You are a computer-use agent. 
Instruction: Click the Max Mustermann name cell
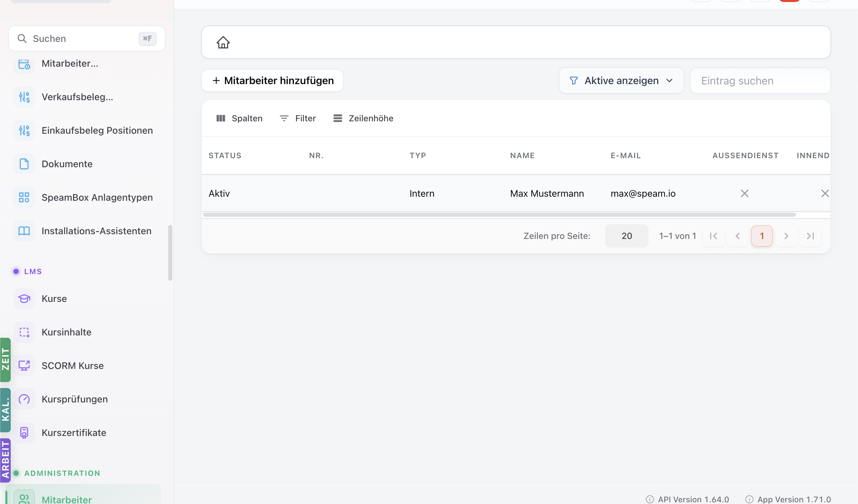coord(547,193)
